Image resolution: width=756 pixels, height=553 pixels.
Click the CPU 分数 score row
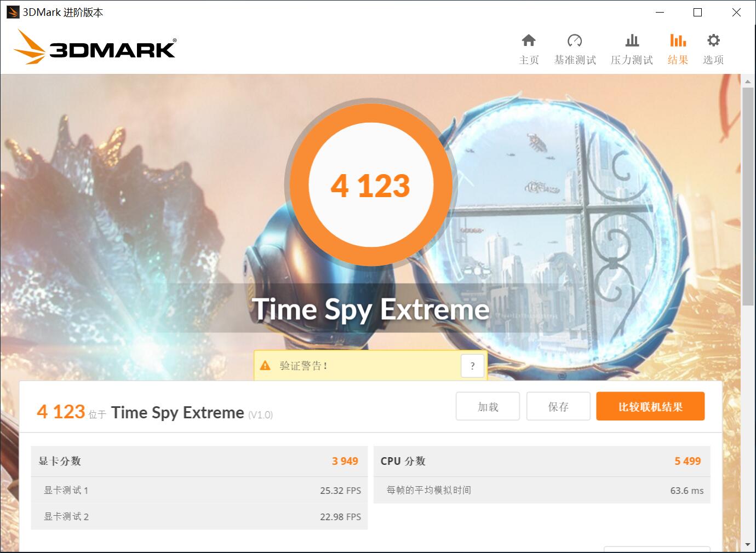pos(542,461)
